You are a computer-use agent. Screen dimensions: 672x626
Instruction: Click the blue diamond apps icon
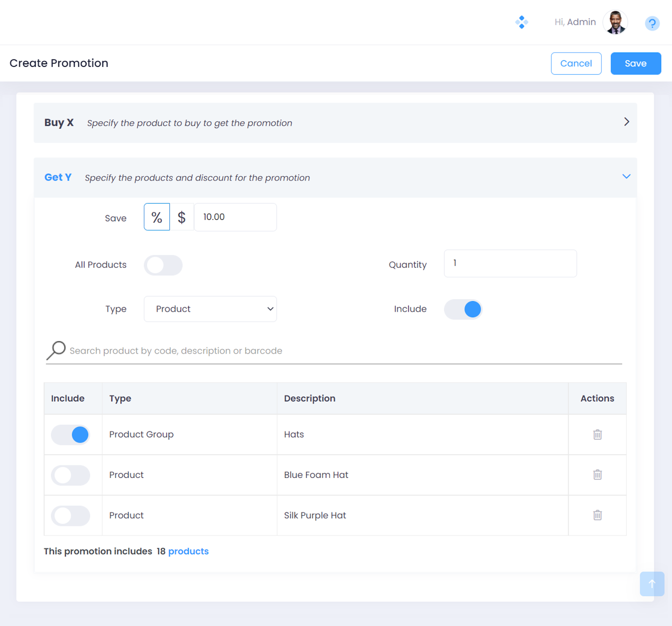tap(521, 22)
